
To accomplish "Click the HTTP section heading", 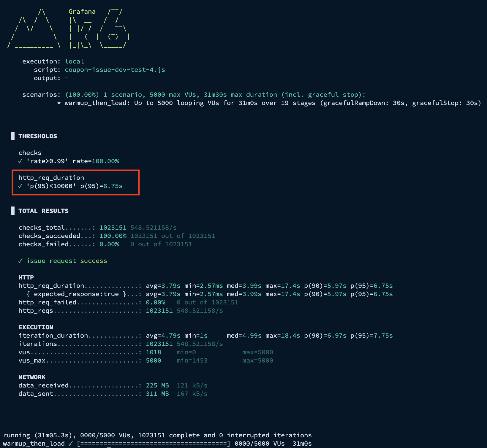I will (x=26, y=277).
